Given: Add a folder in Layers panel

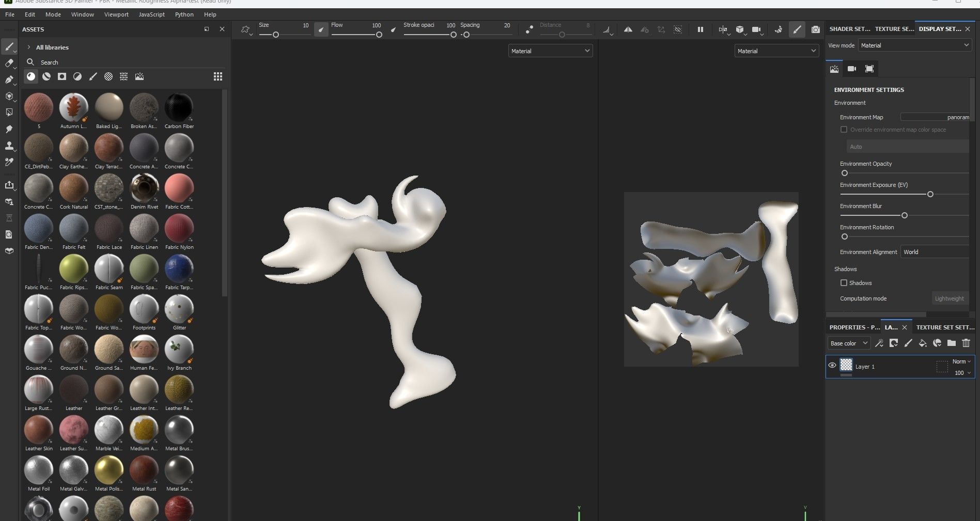Looking at the screenshot, I should click(x=952, y=343).
